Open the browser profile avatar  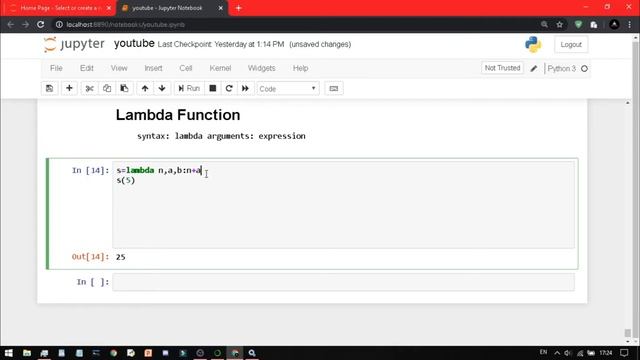[614, 24]
